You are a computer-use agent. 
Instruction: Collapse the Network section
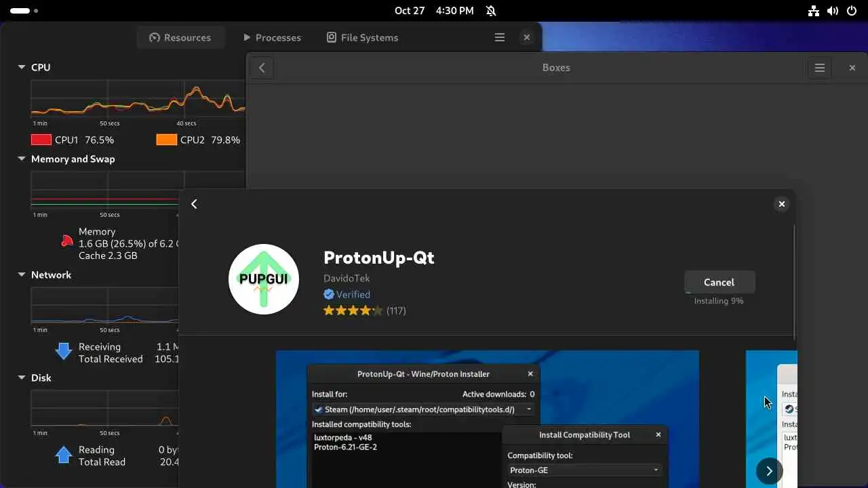(x=22, y=274)
